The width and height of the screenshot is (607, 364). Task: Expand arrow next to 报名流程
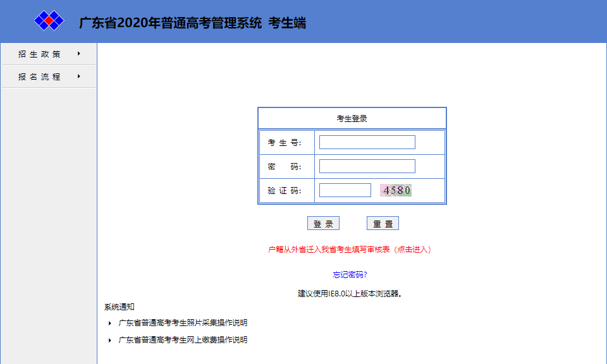pyautogui.click(x=79, y=76)
